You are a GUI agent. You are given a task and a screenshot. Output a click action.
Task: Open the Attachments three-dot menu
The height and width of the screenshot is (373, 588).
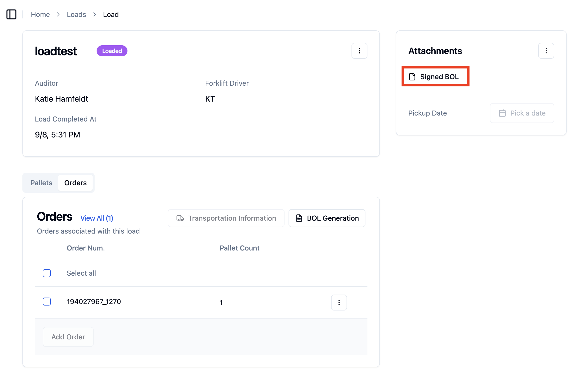(546, 51)
